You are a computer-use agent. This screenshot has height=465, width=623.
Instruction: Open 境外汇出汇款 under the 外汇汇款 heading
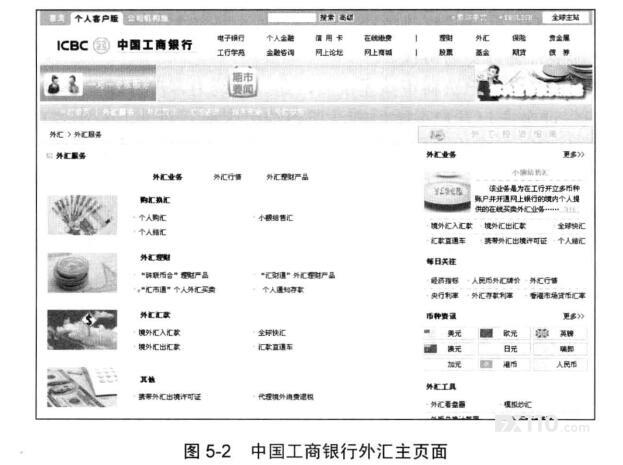(x=159, y=347)
